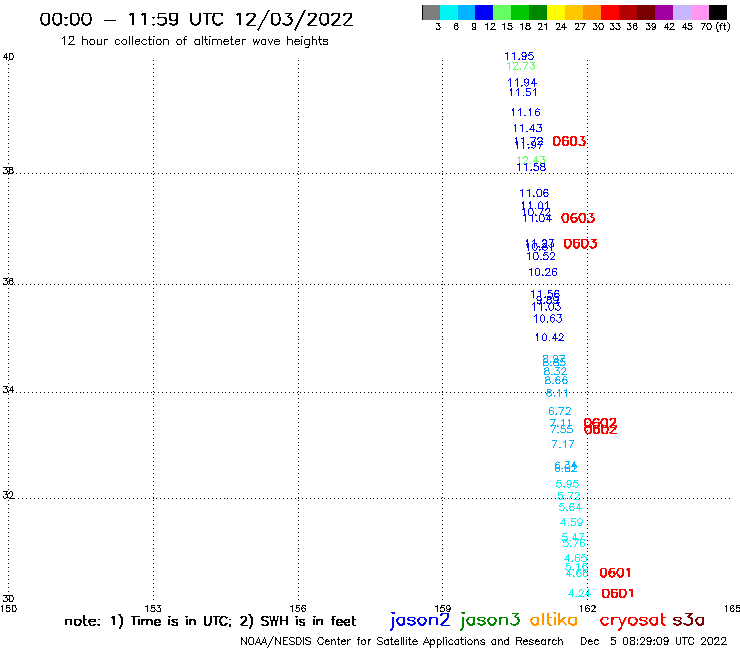
Task: Select the cryosat satellite label
Action: (632, 620)
